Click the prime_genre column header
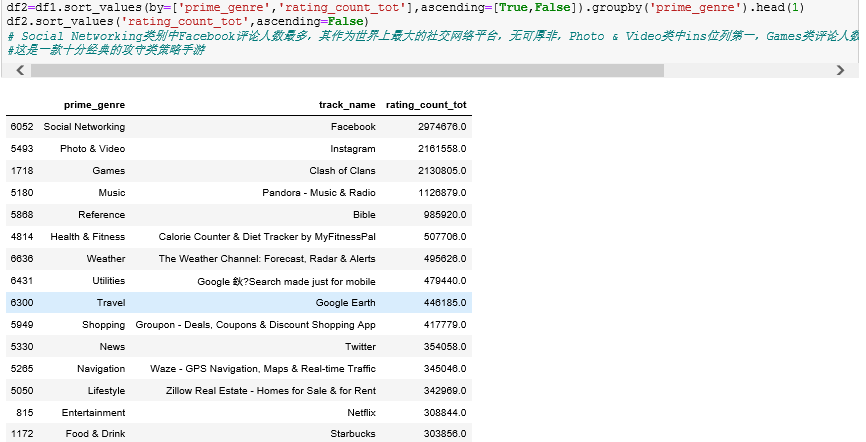Image resolution: width=866 pixels, height=442 pixels. click(x=94, y=105)
